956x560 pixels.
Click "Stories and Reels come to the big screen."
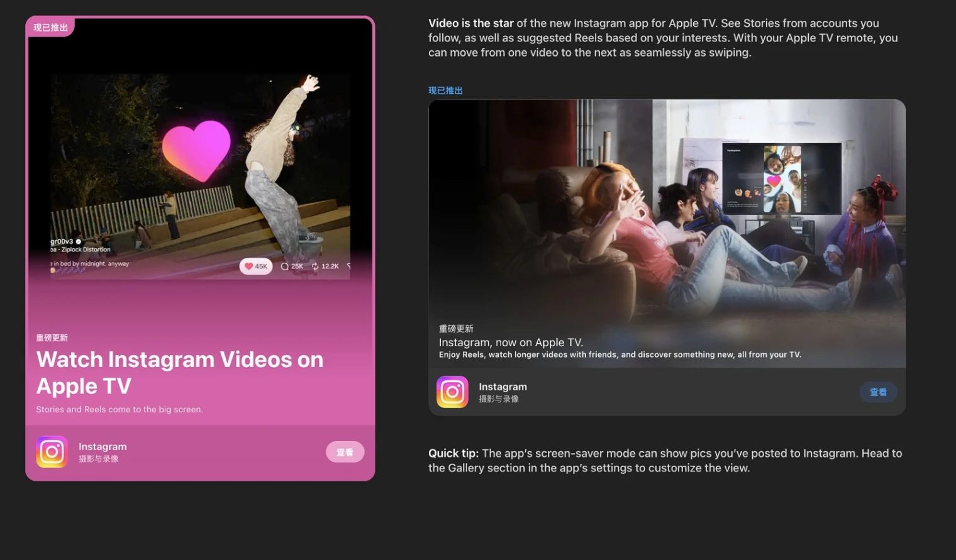coord(119,409)
